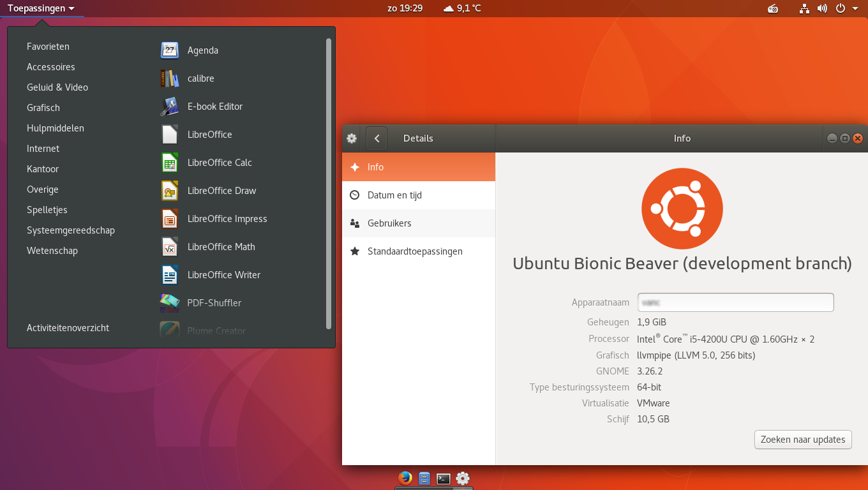Image resolution: width=868 pixels, height=490 pixels.
Task: Click the Settings gear in the dock
Action: click(463, 479)
